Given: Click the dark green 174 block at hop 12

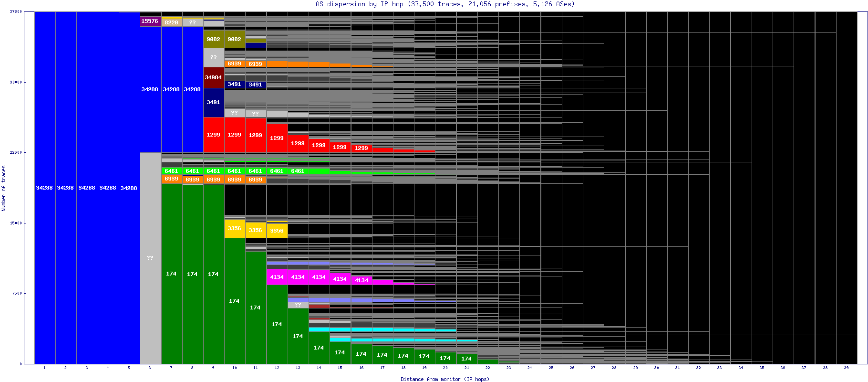Looking at the screenshot, I should click(x=277, y=324).
